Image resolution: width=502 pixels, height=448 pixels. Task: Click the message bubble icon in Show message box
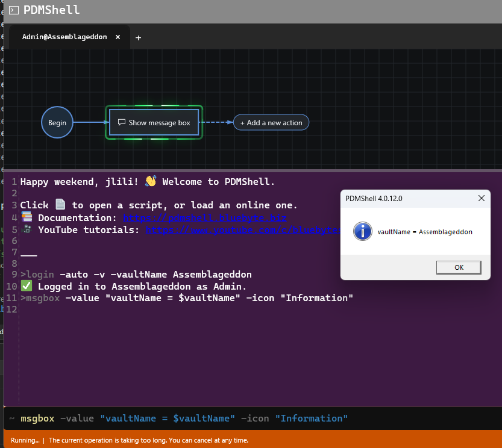click(x=121, y=123)
